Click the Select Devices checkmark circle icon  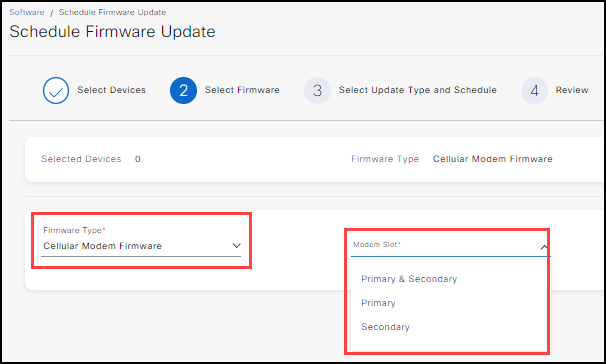point(56,90)
